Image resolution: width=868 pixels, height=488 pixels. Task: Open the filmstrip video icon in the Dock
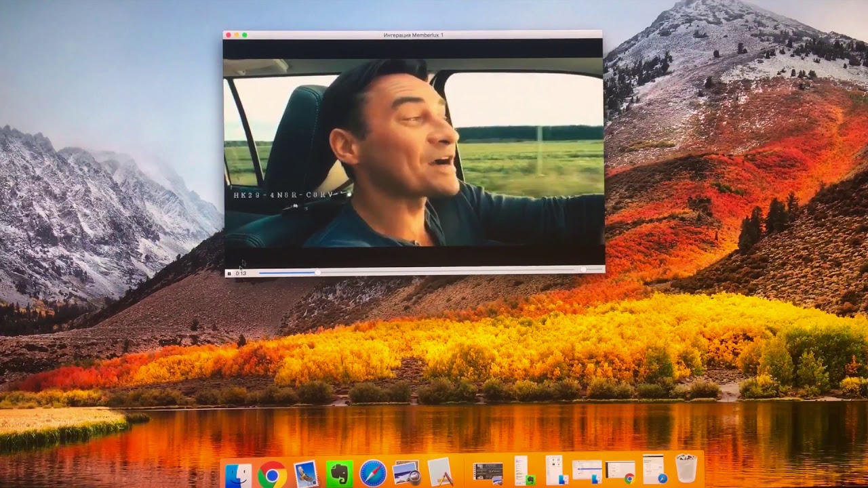[x=488, y=472]
